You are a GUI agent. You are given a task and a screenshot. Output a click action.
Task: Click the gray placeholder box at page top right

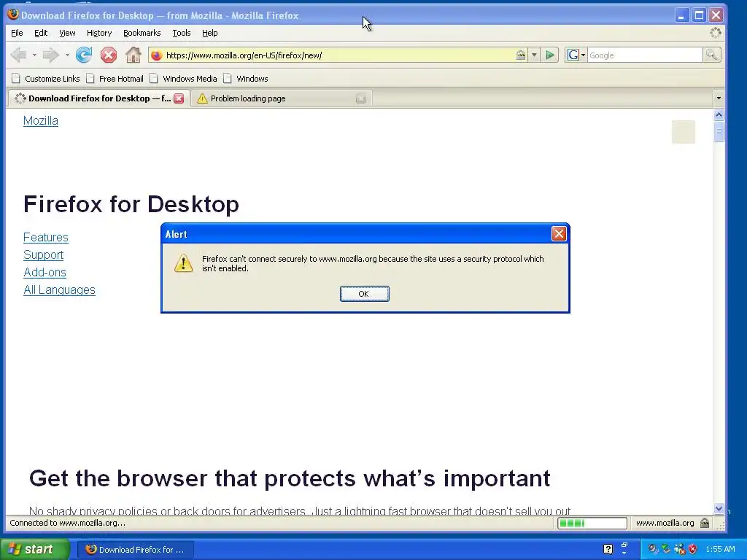coord(683,132)
